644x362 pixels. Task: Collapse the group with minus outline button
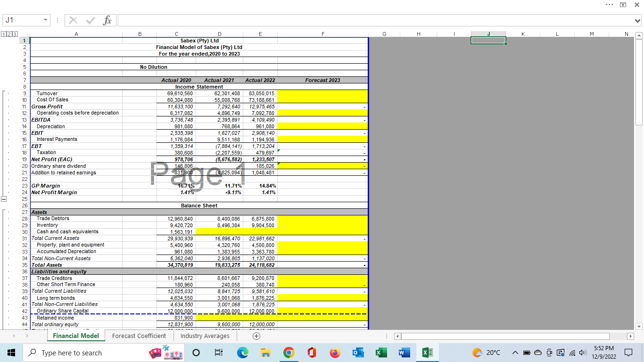pos(3,199)
